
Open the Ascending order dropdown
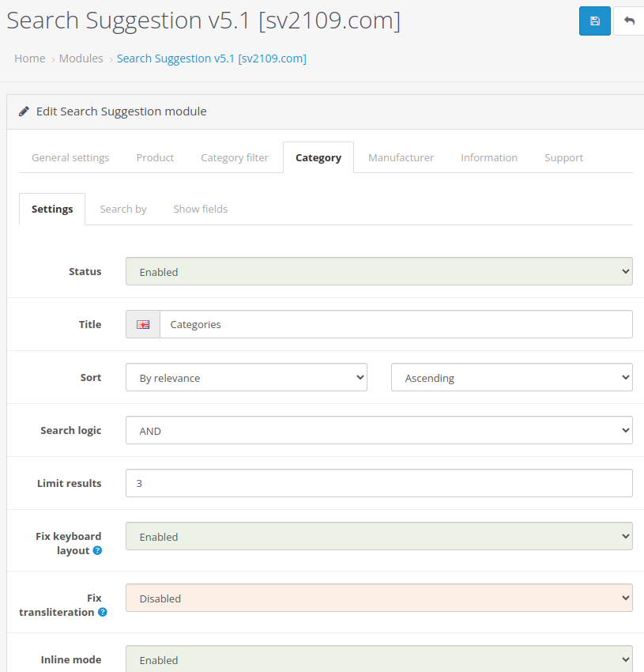click(511, 377)
